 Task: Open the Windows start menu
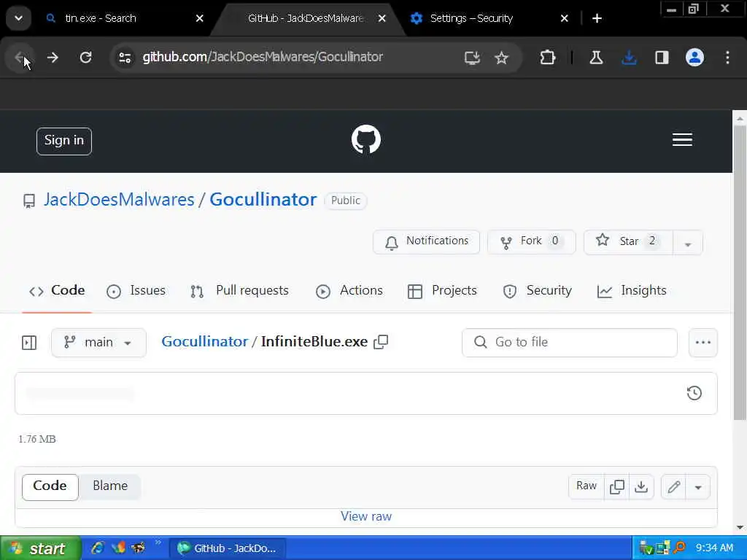[x=40, y=548]
